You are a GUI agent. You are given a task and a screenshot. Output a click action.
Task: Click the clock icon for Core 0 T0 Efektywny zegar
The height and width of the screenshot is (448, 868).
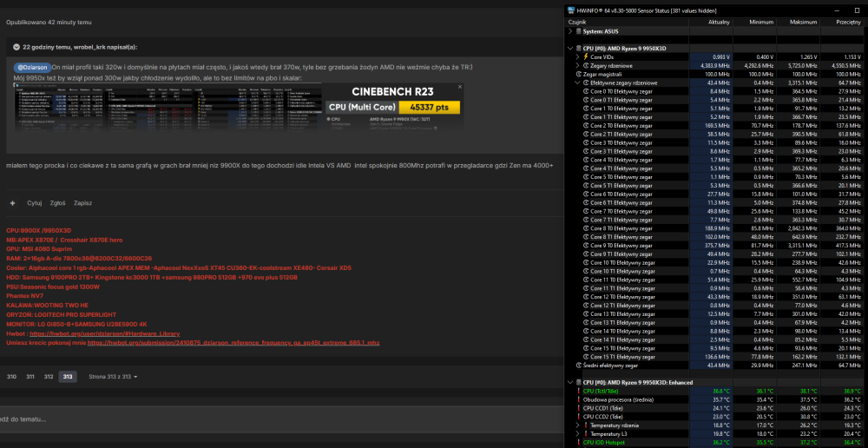pyautogui.click(x=586, y=91)
